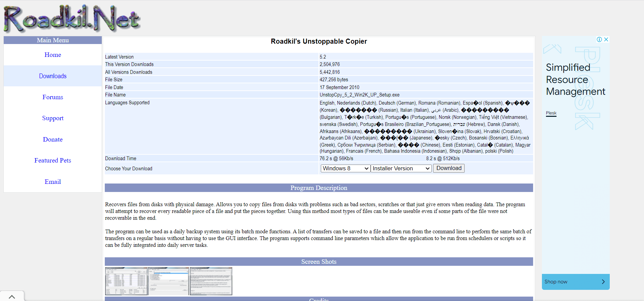Click the Languages Supported label
The width and height of the screenshot is (644, 301).
pos(127,103)
